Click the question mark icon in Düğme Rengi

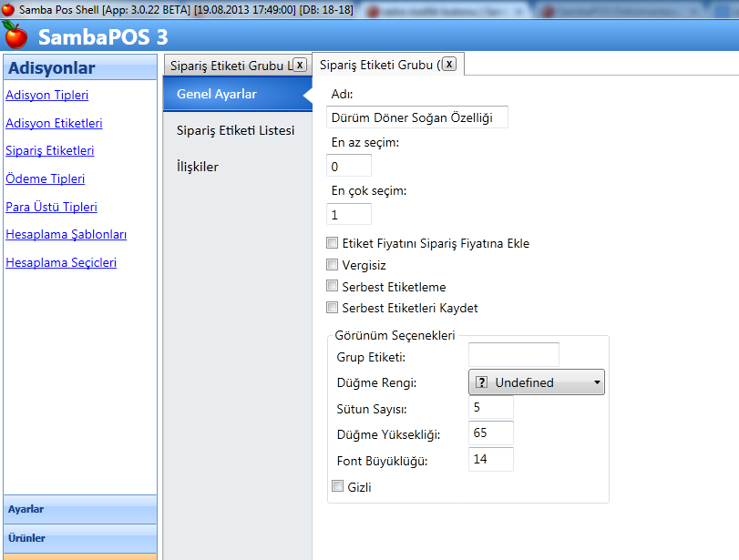tap(482, 382)
